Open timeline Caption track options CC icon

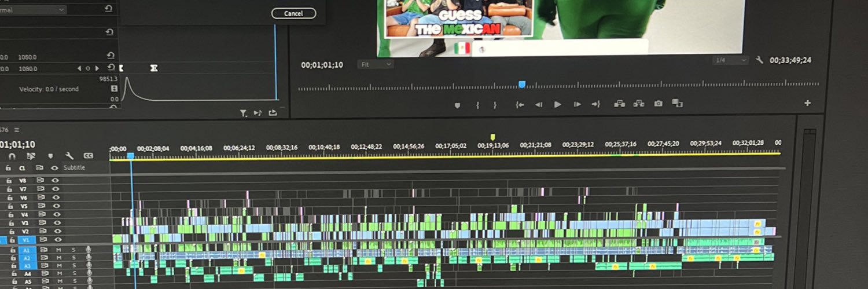[89, 156]
